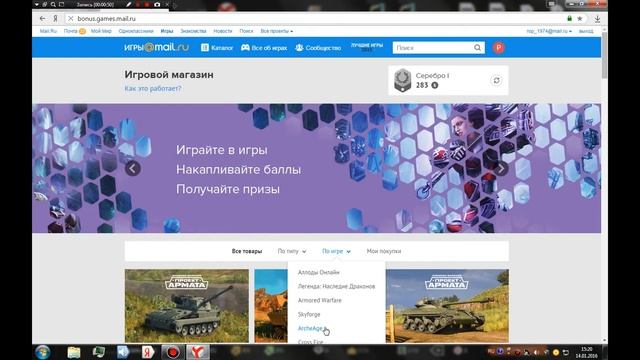Choose ArcheAge from game list
Viewport: 640px width, 360px height.
(310, 329)
